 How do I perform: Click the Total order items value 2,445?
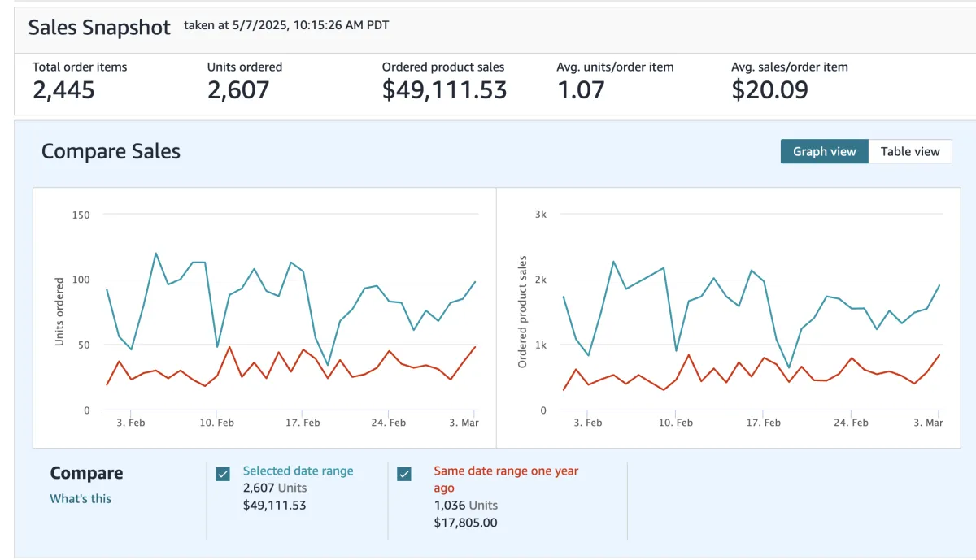click(63, 90)
